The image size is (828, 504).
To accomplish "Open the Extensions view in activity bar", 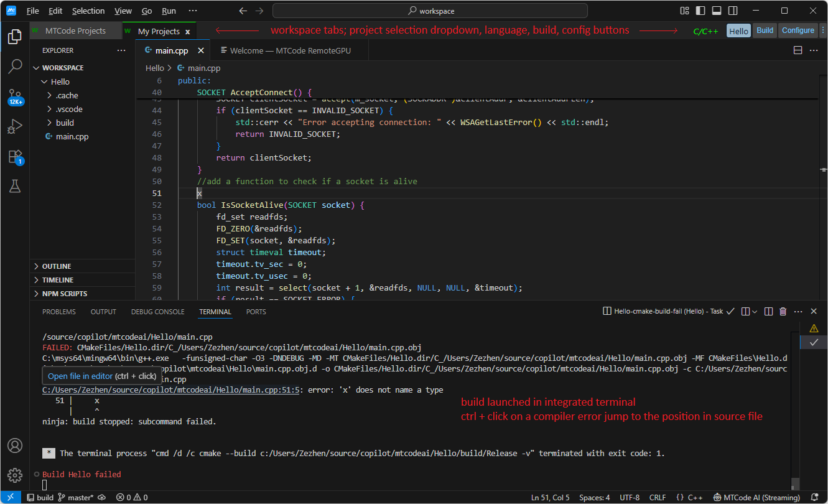I will pyautogui.click(x=15, y=156).
